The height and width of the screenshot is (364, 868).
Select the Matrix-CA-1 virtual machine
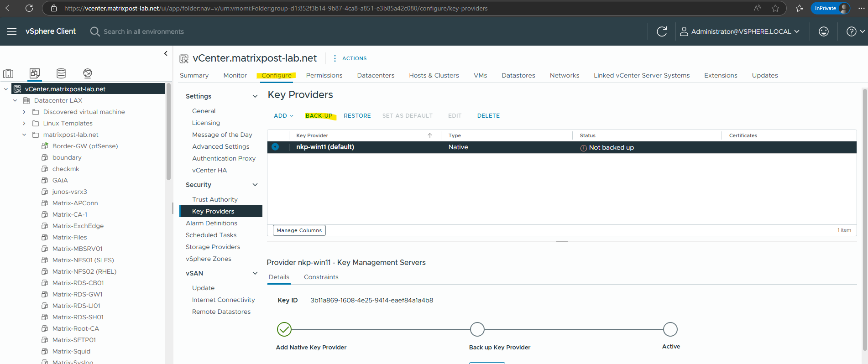tap(69, 214)
